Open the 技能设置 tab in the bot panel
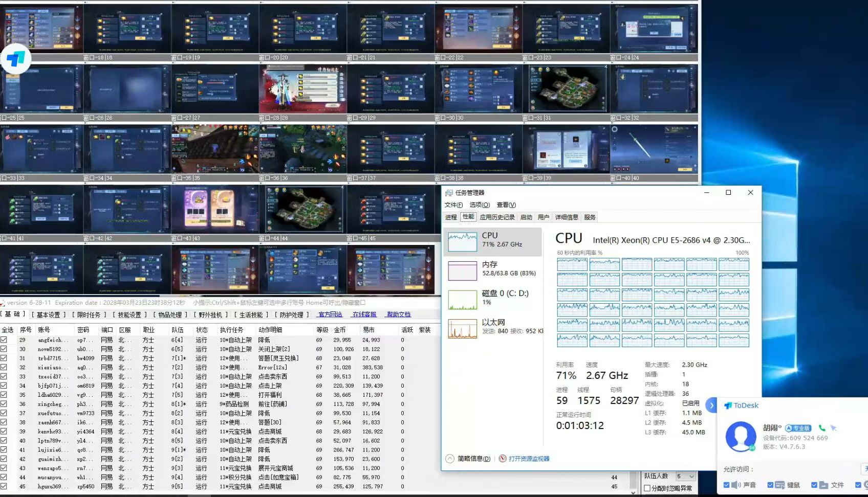Screen dimensions: 868x497 pos(129,315)
